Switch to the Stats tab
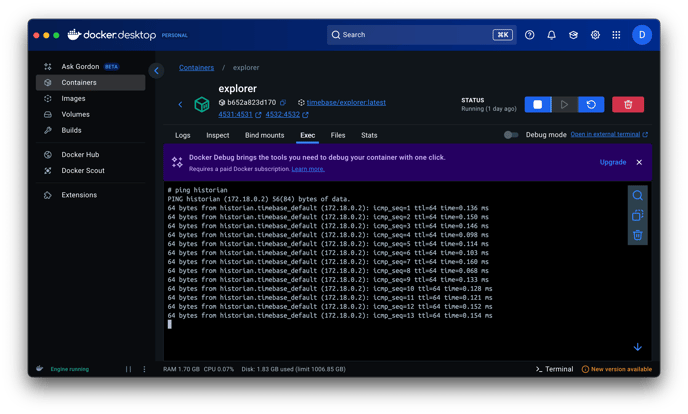This screenshot has height=414, width=688. click(369, 135)
